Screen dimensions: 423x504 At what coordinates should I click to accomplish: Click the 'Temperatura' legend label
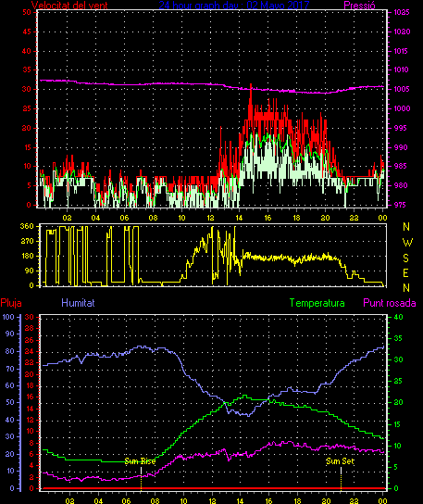point(317,303)
